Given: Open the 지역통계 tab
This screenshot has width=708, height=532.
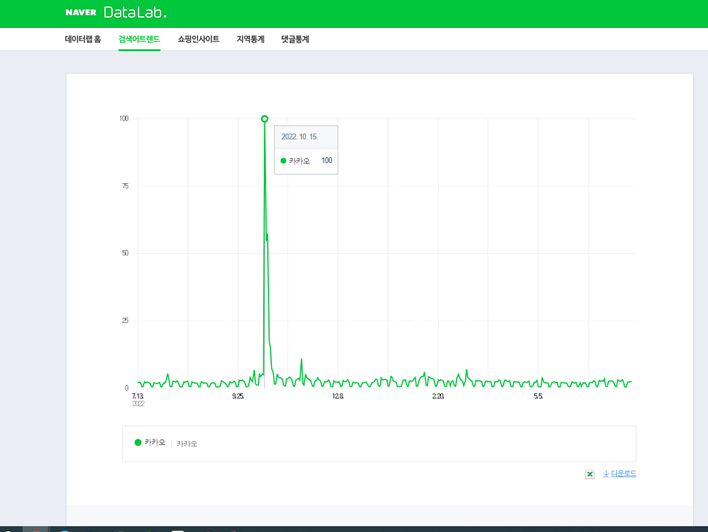Looking at the screenshot, I should (250, 39).
